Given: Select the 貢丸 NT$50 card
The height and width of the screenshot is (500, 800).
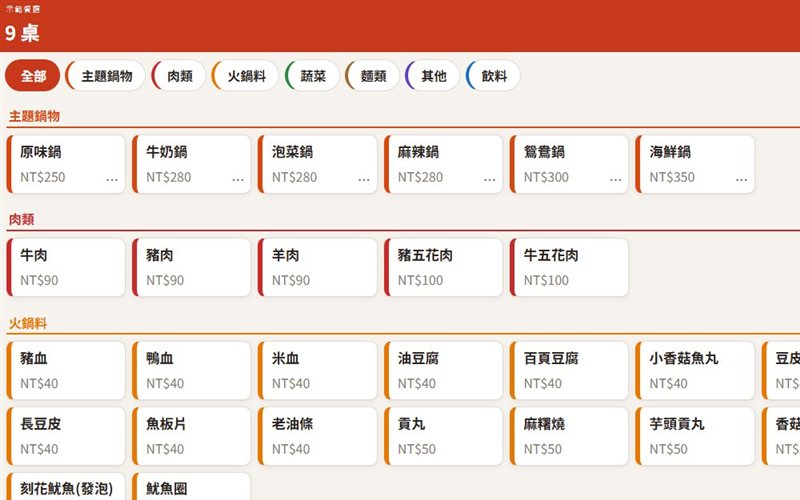Looking at the screenshot, I should 443,436.
